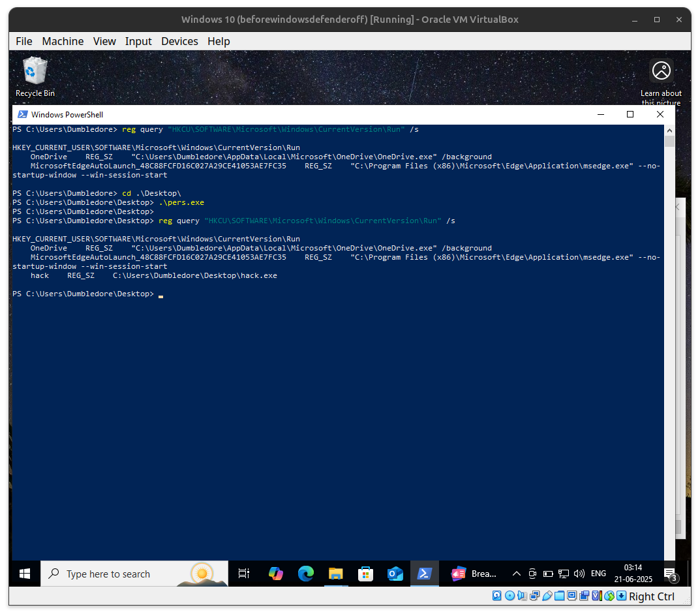This screenshot has height=616, width=700.
Task: Click the ENG input language indicator
Action: click(599, 574)
